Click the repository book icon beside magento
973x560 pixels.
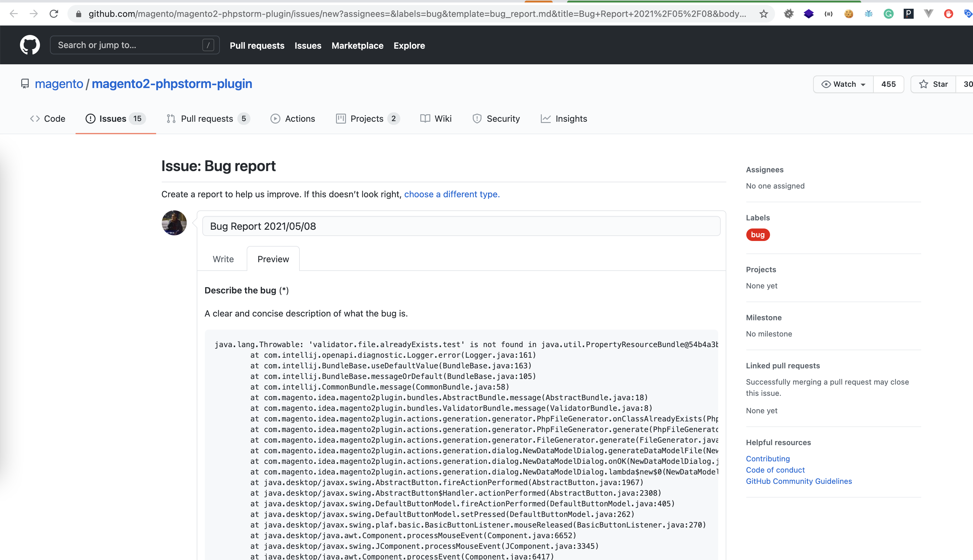click(25, 84)
